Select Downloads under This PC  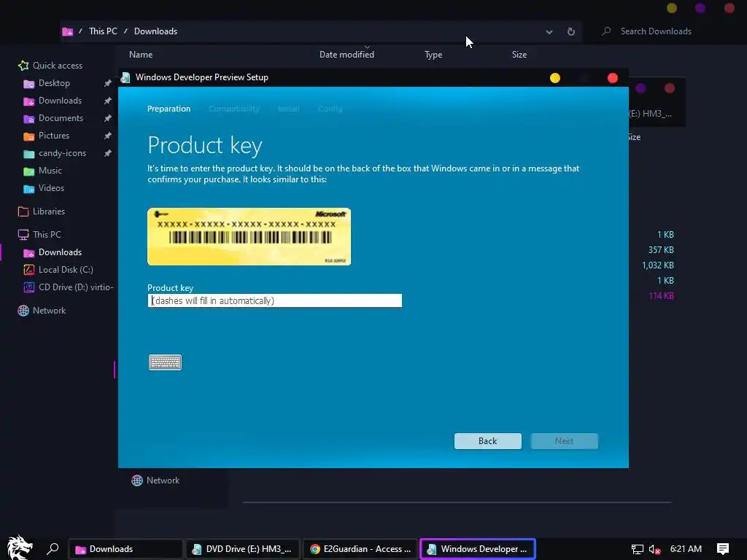60,252
